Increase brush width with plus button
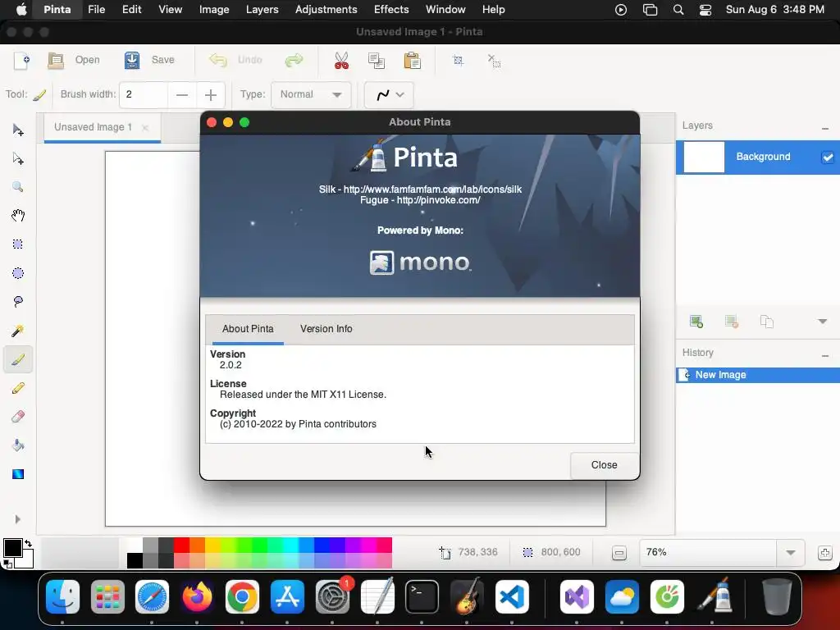Screen dimensions: 840x630 (211, 95)
